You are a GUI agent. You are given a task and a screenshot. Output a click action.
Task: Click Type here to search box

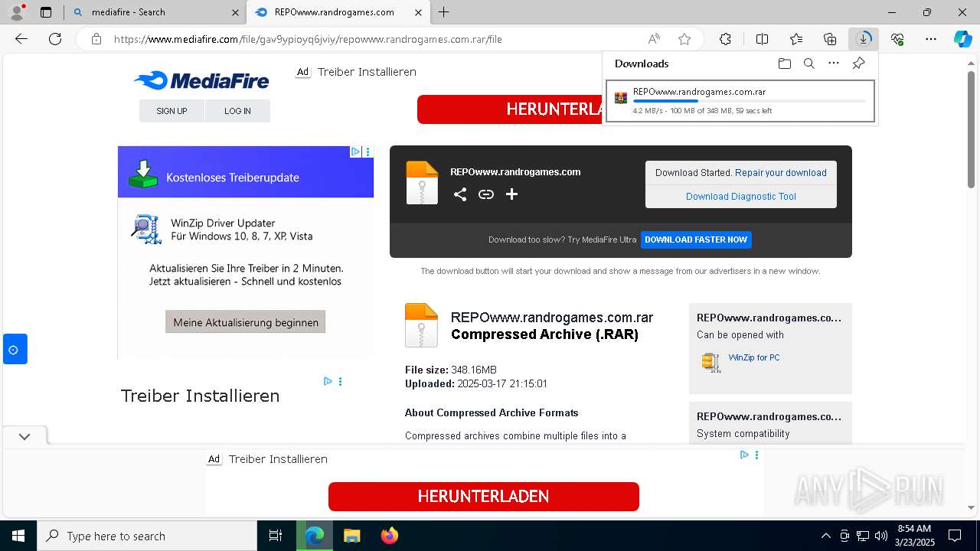[x=147, y=536]
